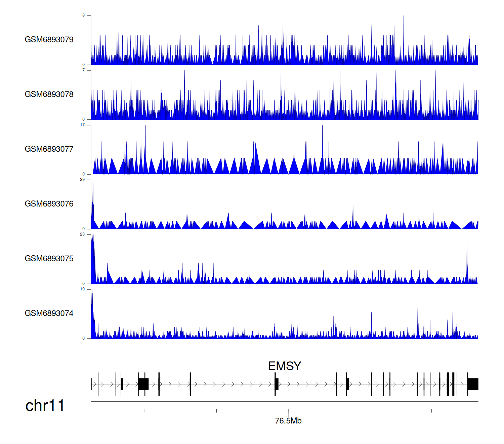
Task: Click the large final exon of EMSY
Action: click(x=473, y=384)
